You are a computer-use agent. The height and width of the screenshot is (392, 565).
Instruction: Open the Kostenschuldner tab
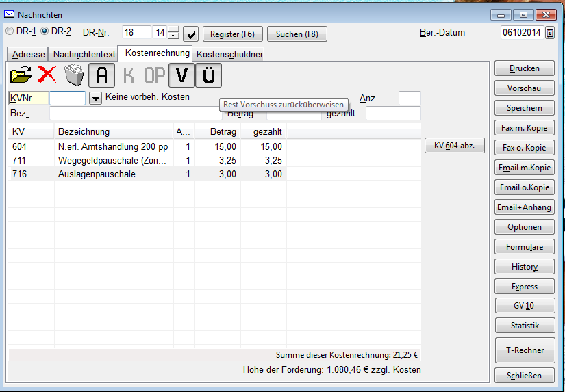[229, 54]
